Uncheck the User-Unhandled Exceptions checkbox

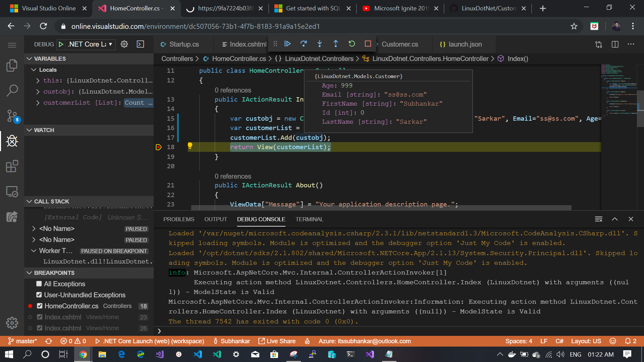click(x=39, y=295)
